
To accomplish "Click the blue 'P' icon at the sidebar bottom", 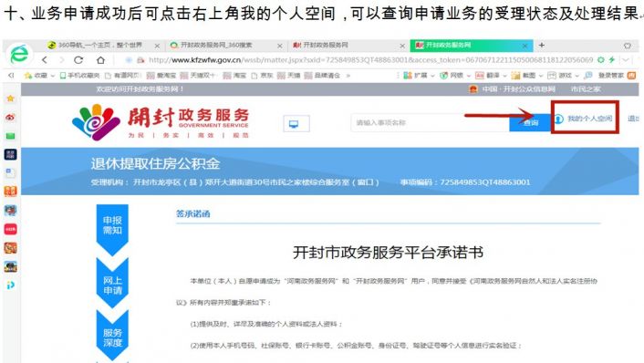I will 11,285.
